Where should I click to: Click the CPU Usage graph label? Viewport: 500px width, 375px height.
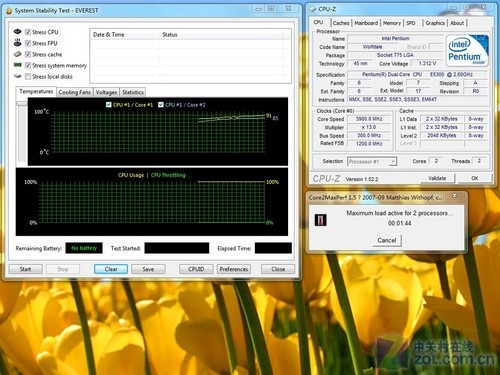click(x=131, y=175)
